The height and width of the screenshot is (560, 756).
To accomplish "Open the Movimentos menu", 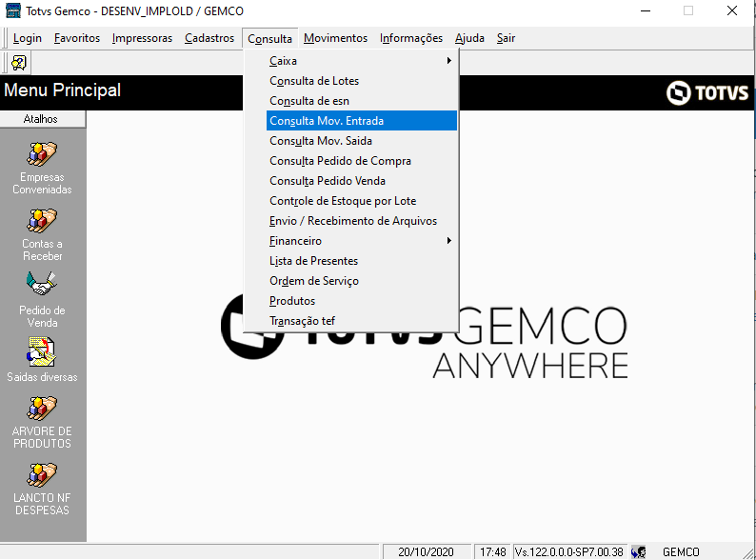I will (x=335, y=38).
